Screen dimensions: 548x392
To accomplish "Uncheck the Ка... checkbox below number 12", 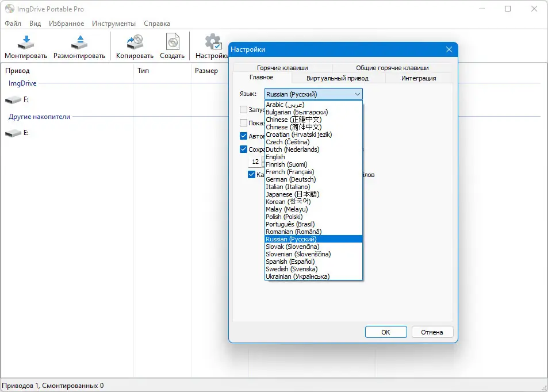I will pyautogui.click(x=252, y=174).
